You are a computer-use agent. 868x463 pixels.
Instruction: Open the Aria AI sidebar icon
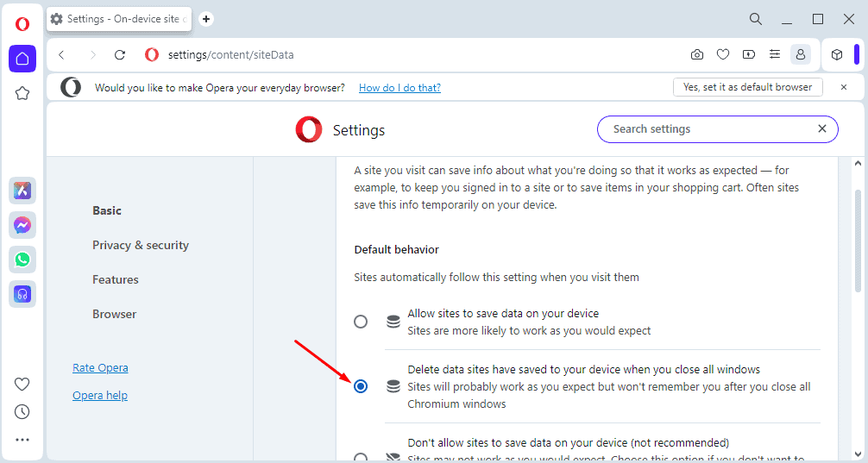pyautogui.click(x=22, y=191)
